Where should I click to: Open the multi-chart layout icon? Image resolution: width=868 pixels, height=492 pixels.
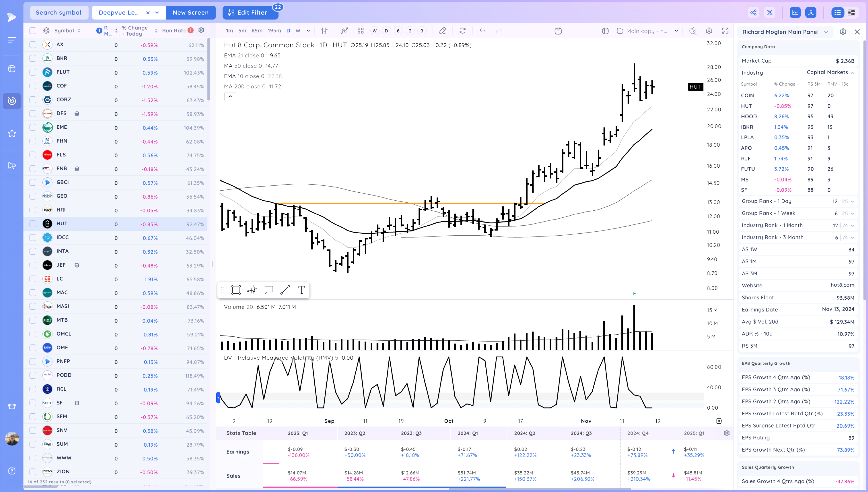pos(361,31)
